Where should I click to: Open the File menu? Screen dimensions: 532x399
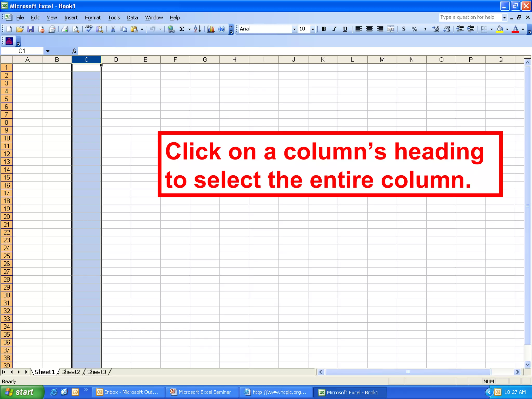click(x=20, y=17)
